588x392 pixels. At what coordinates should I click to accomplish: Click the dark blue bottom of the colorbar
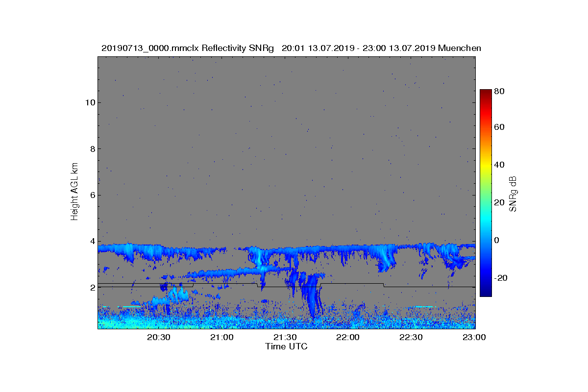click(486, 293)
